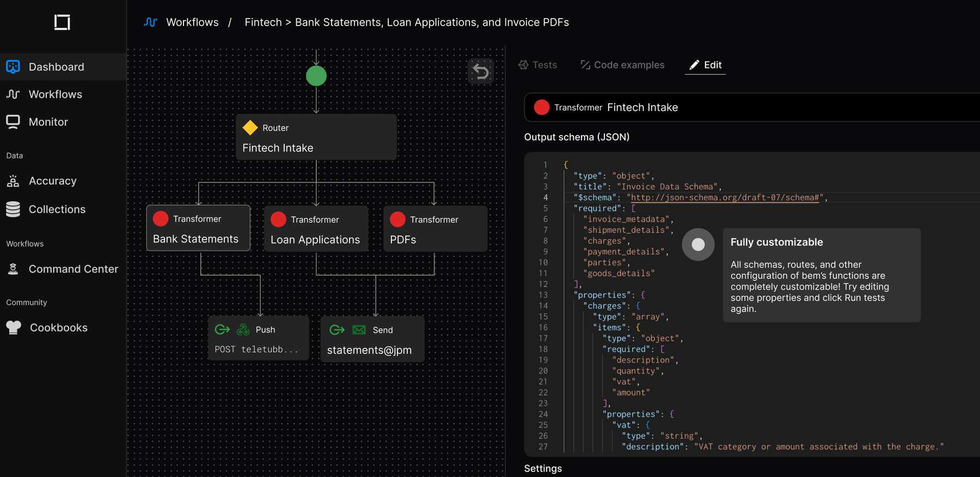Select the green start node circle
Viewport: 980px width, 477px height.
[316, 76]
